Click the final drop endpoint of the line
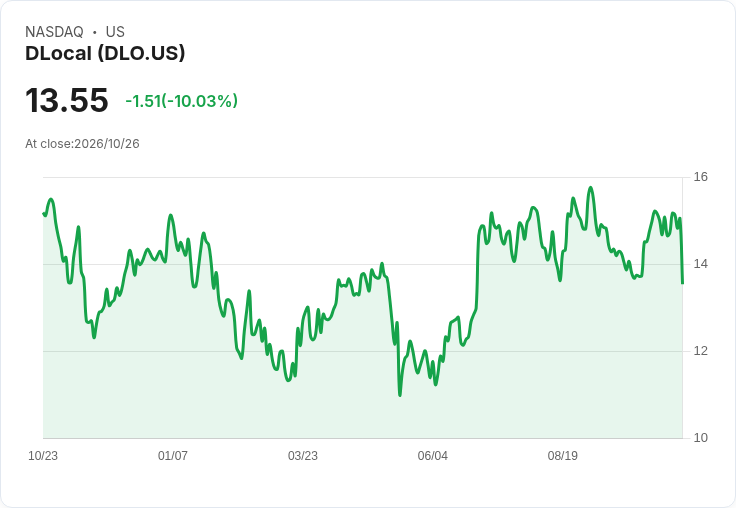Screen dimensions: 736x508 682,283
